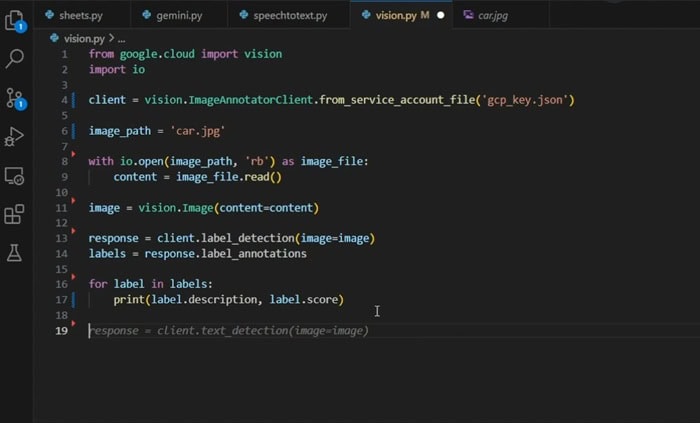700x423 pixels.
Task: Click the 'gcp_key.json' string
Action: [525, 100]
